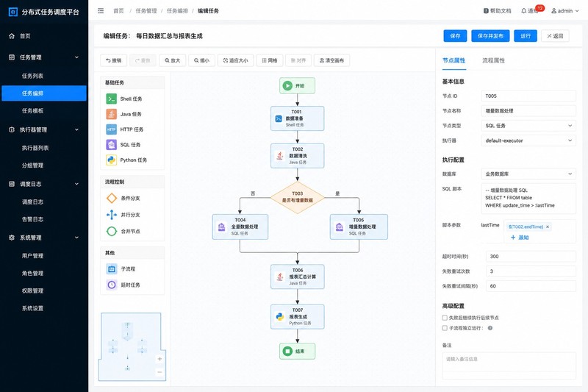Pick the HTTP 任务 palette icon
The height and width of the screenshot is (392, 588).
click(112, 129)
